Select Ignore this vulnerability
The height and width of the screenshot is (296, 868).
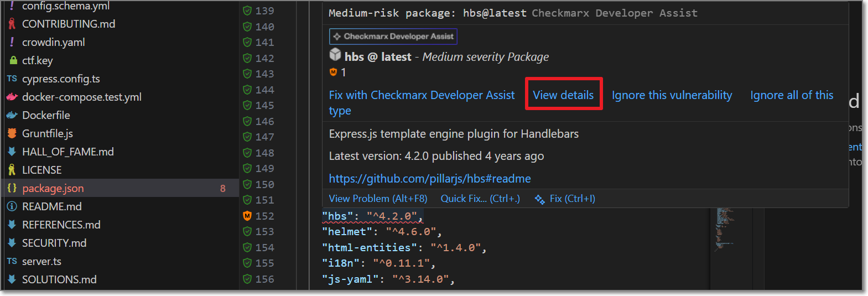(672, 95)
